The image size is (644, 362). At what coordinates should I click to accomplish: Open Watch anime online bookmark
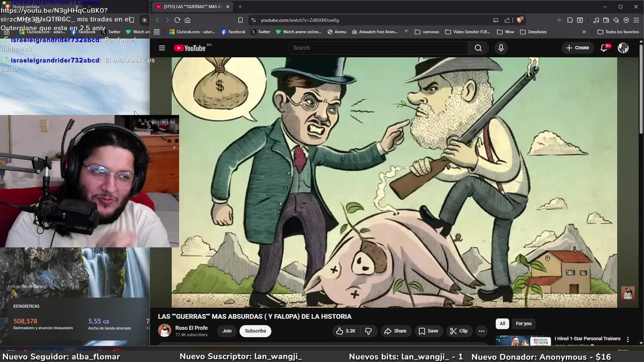click(298, 32)
